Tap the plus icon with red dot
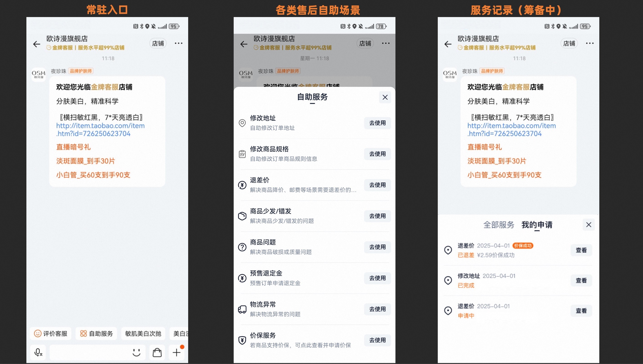The image size is (643, 364). coord(177,352)
